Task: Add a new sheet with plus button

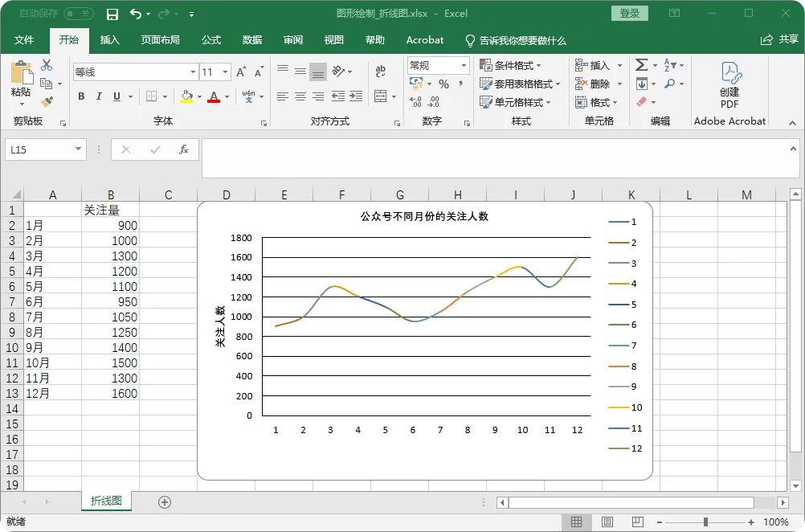Action: pyautogui.click(x=165, y=502)
